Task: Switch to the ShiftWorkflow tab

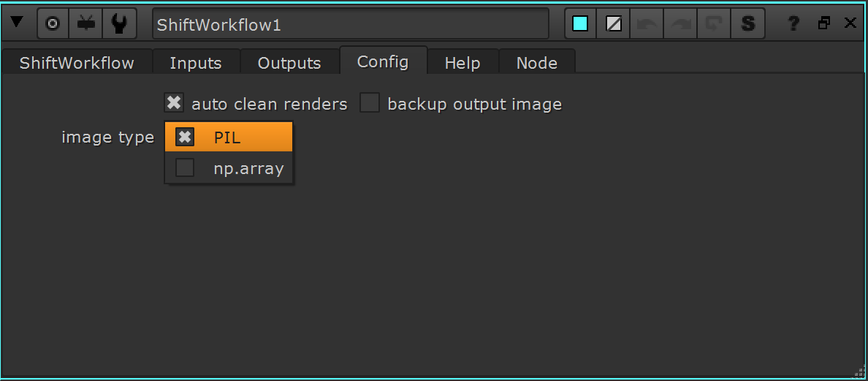Action: [x=77, y=63]
